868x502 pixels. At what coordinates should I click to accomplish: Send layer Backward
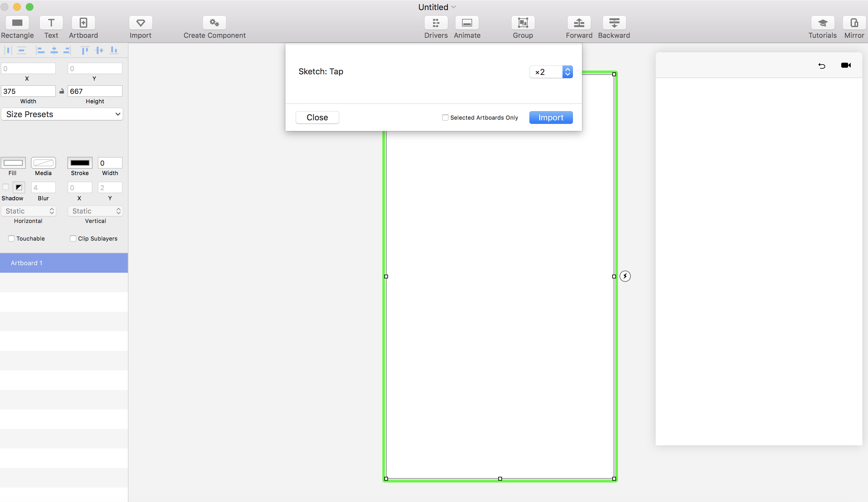coord(614,23)
